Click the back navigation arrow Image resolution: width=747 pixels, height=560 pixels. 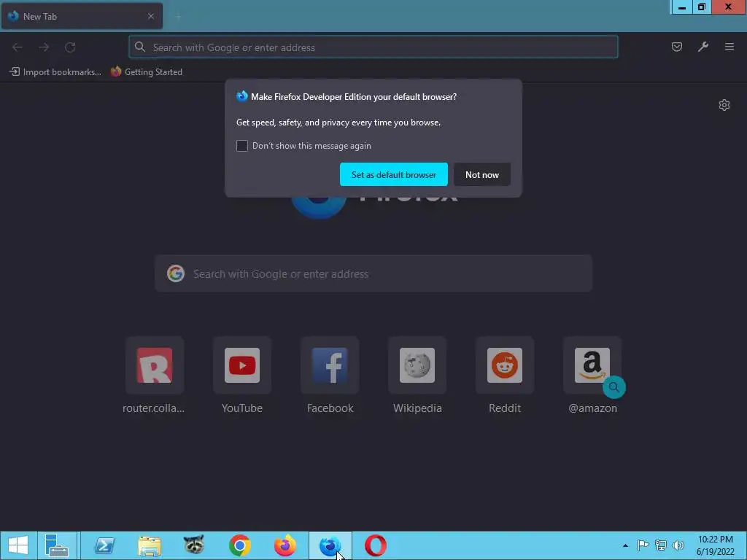pos(18,47)
